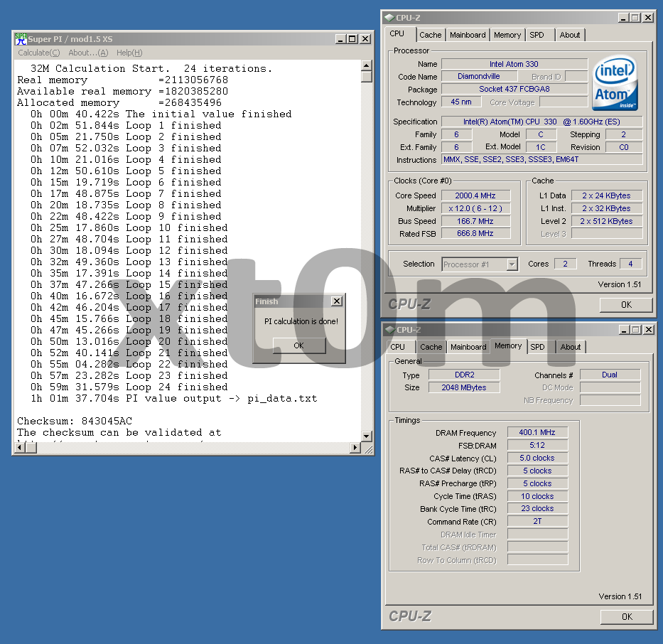Screen dimensions: 663x644
Task: Click the Specification field Intel(R) Atom(TM) CPU 330
Action: click(542, 122)
